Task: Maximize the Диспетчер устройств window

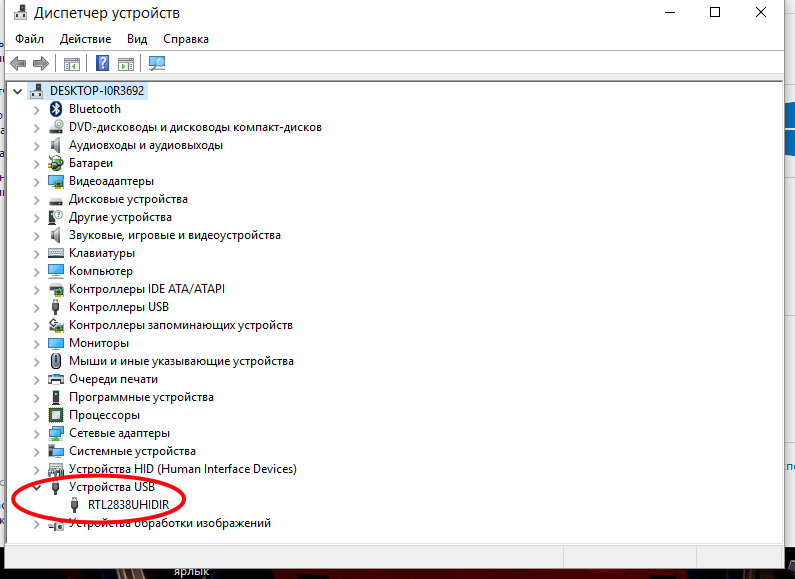Action: tap(715, 12)
